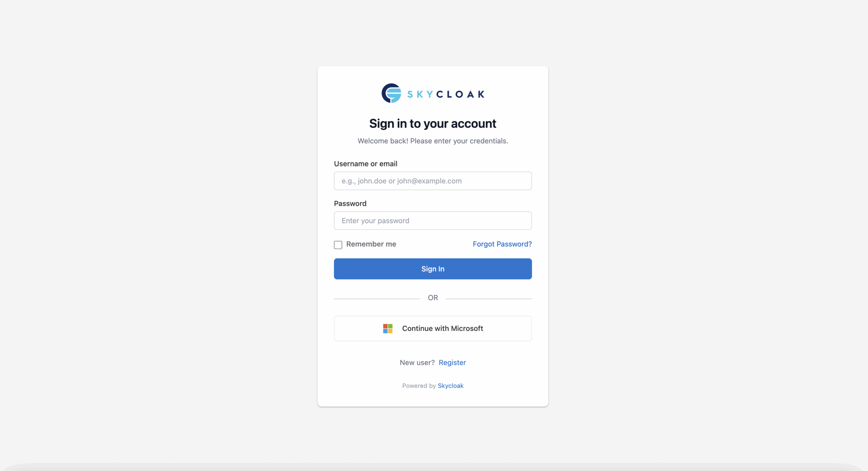Open the Forgot Password? link

tap(502, 244)
